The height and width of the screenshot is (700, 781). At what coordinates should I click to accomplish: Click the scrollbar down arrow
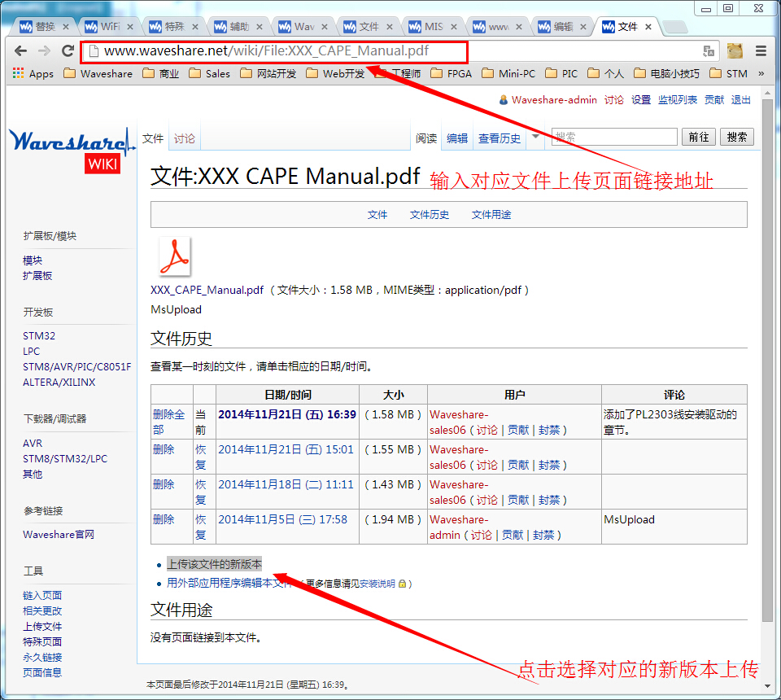(x=767, y=686)
